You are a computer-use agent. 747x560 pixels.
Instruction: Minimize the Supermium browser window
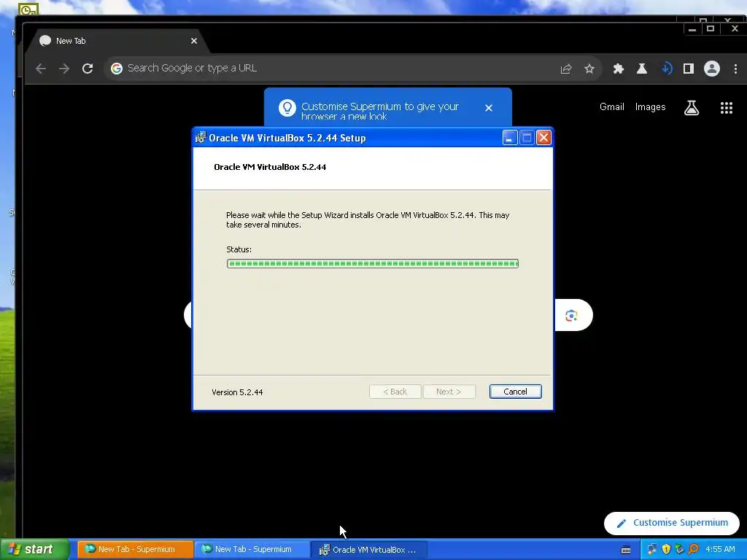692,29
